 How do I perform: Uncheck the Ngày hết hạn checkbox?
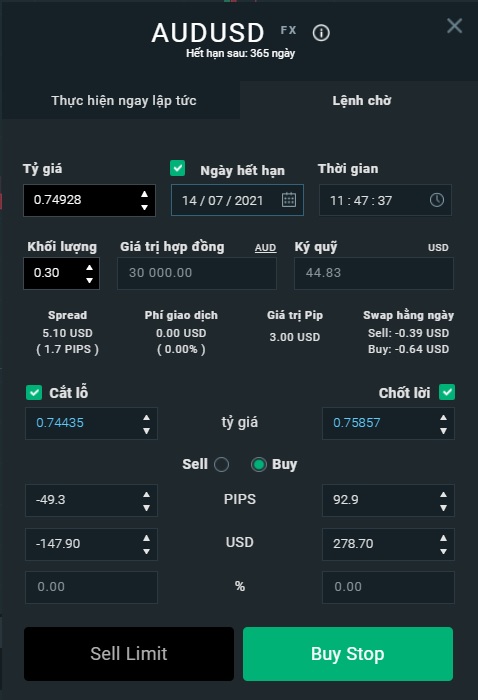[x=178, y=168]
